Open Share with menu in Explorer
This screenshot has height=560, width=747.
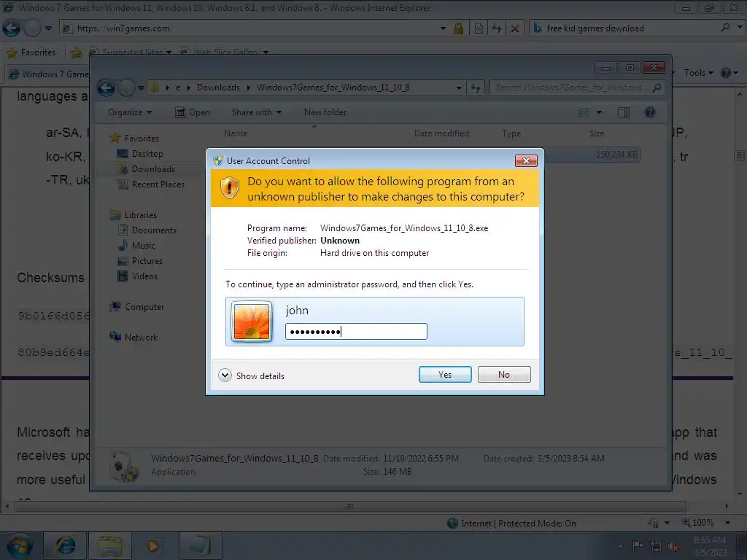coord(256,112)
